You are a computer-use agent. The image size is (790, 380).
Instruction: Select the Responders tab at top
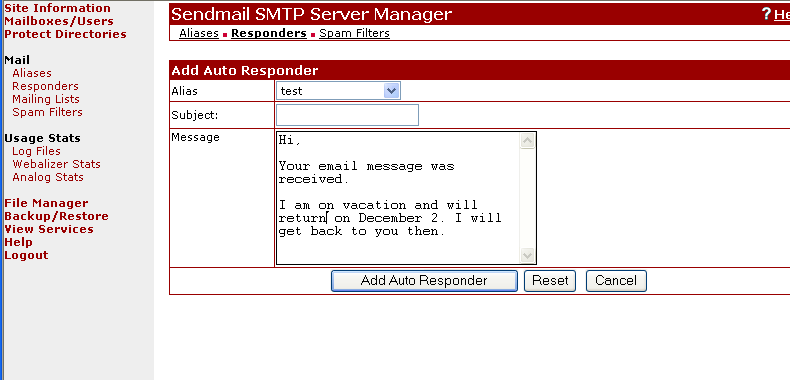(x=269, y=33)
